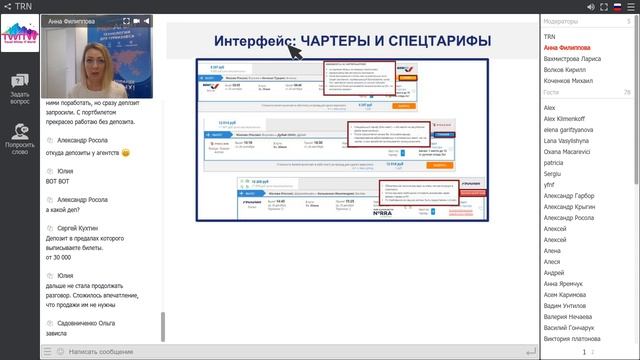This screenshot has width=640, height=360.
Task: Click the participants list scrollbar
Action: pyautogui.click(x=636, y=100)
